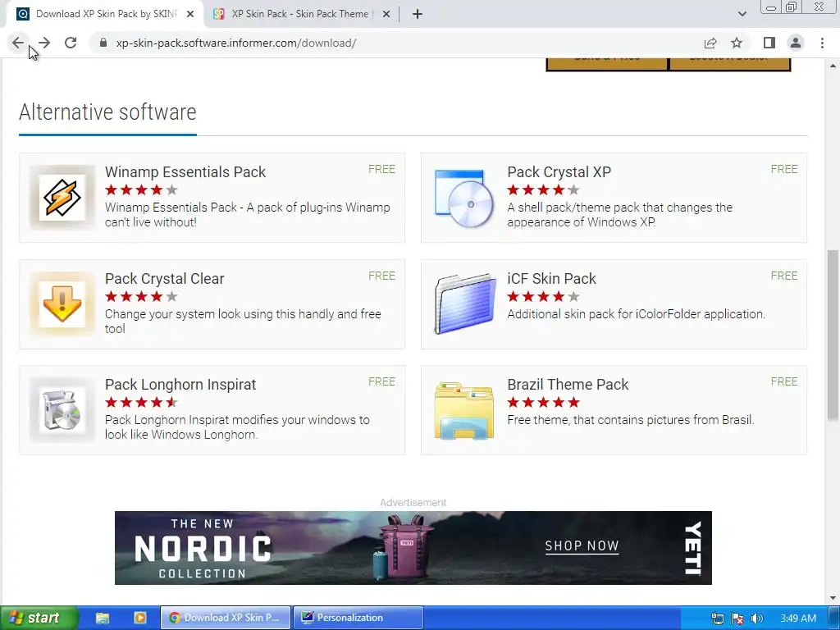Bookmark this page with the star

(x=737, y=43)
